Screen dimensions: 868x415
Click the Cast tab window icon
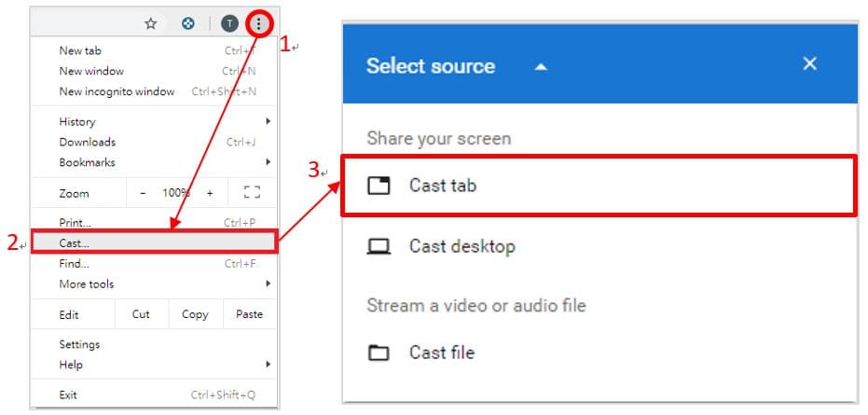tap(379, 185)
